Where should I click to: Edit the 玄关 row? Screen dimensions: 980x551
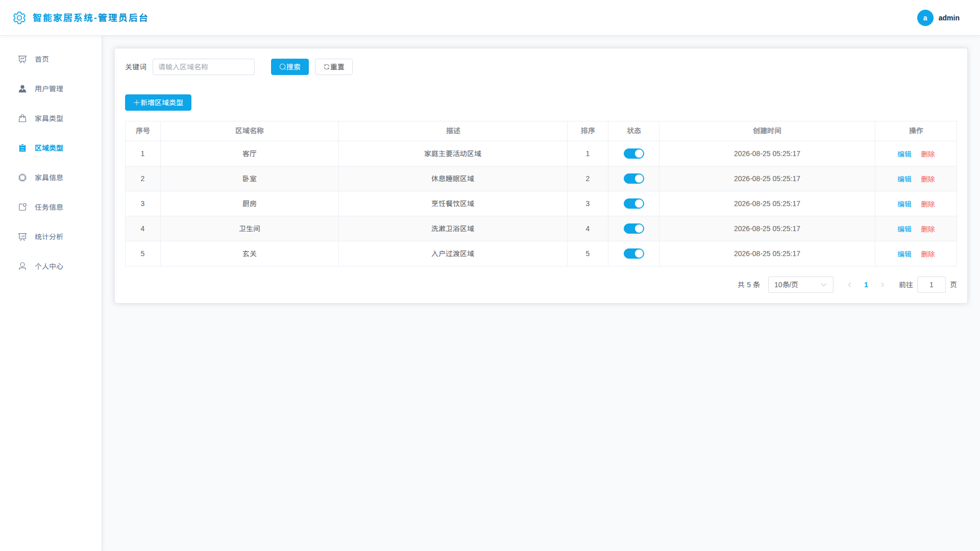click(x=904, y=254)
